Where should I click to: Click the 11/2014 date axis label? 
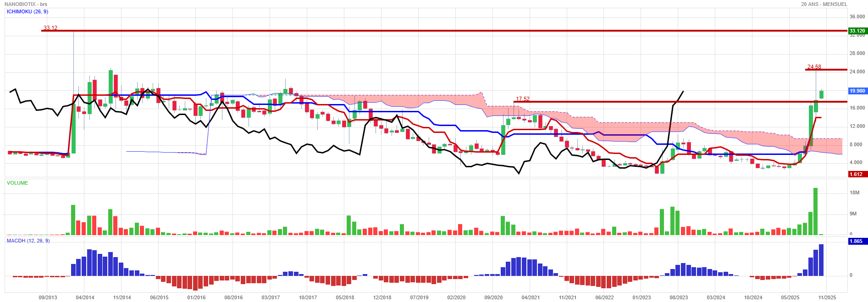click(x=122, y=297)
